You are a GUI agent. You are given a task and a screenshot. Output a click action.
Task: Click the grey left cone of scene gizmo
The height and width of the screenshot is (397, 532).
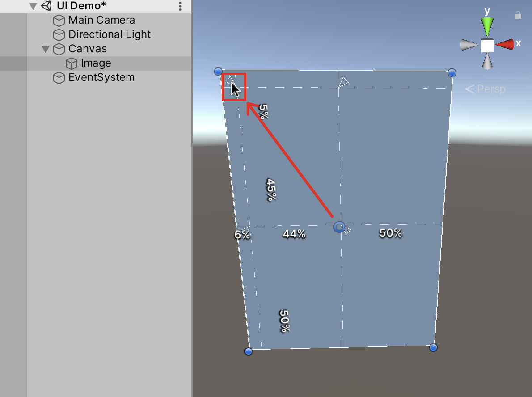469,45
